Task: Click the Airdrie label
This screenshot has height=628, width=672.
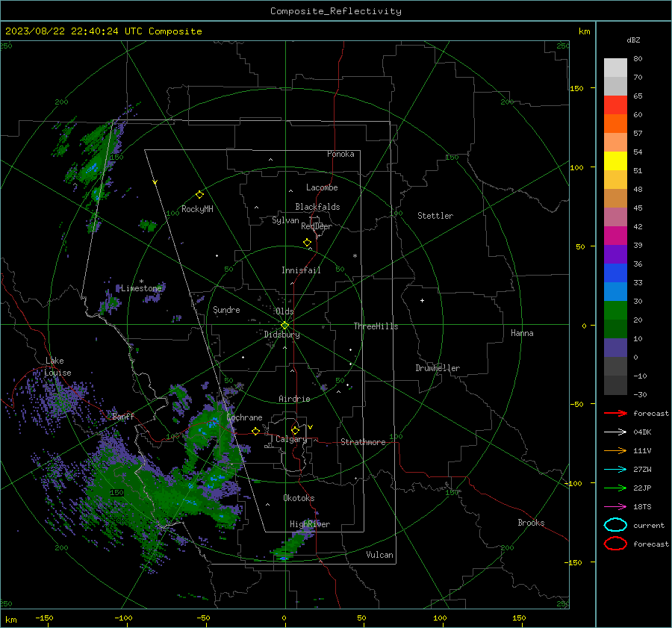Action: (x=294, y=399)
